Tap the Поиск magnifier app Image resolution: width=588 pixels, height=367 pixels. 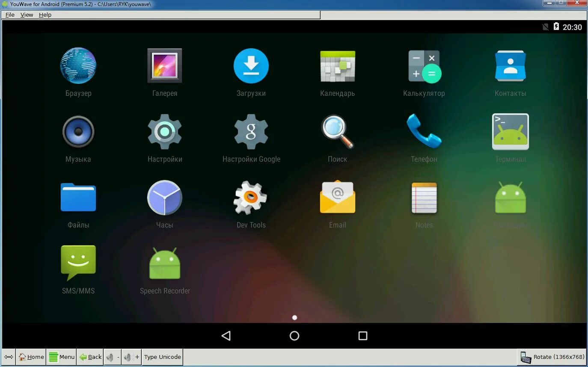point(338,131)
